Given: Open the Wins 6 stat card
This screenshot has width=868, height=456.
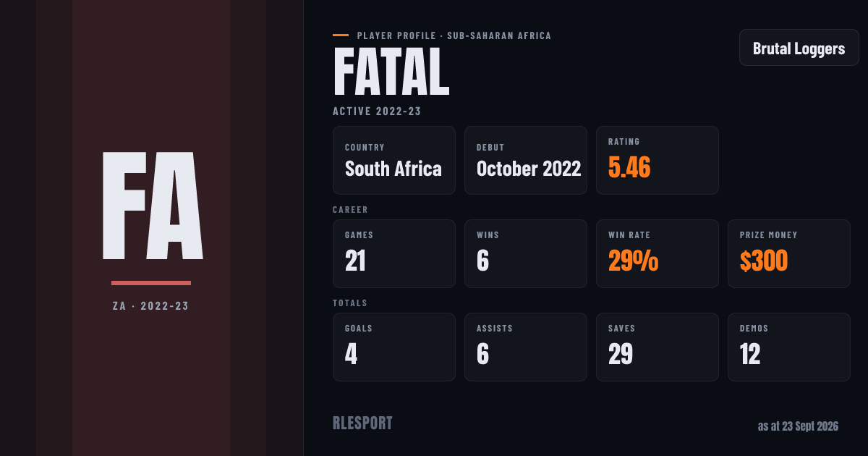Looking at the screenshot, I should (x=526, y=253).
